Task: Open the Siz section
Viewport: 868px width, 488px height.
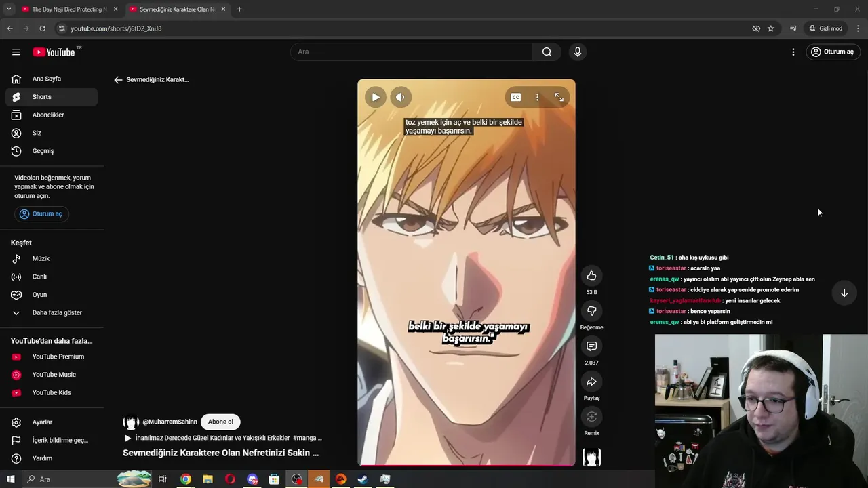Action: [52, 133]
